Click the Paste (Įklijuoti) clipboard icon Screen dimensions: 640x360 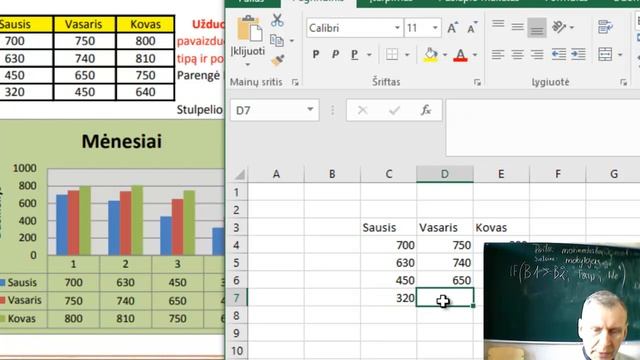pyautogui.click(x=249, y=29)
